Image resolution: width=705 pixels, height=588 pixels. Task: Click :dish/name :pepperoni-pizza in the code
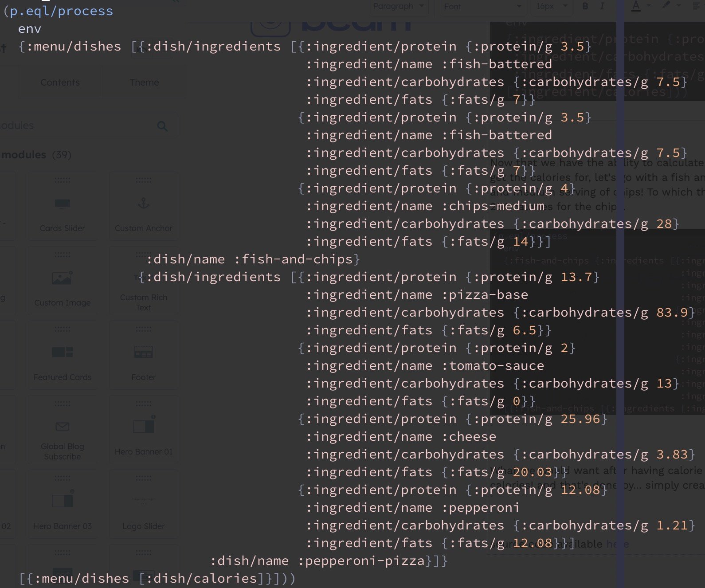(317, 561)
